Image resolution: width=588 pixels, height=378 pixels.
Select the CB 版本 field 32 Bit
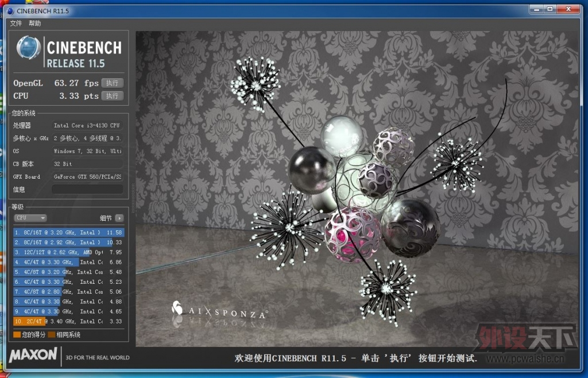(87, 164)
